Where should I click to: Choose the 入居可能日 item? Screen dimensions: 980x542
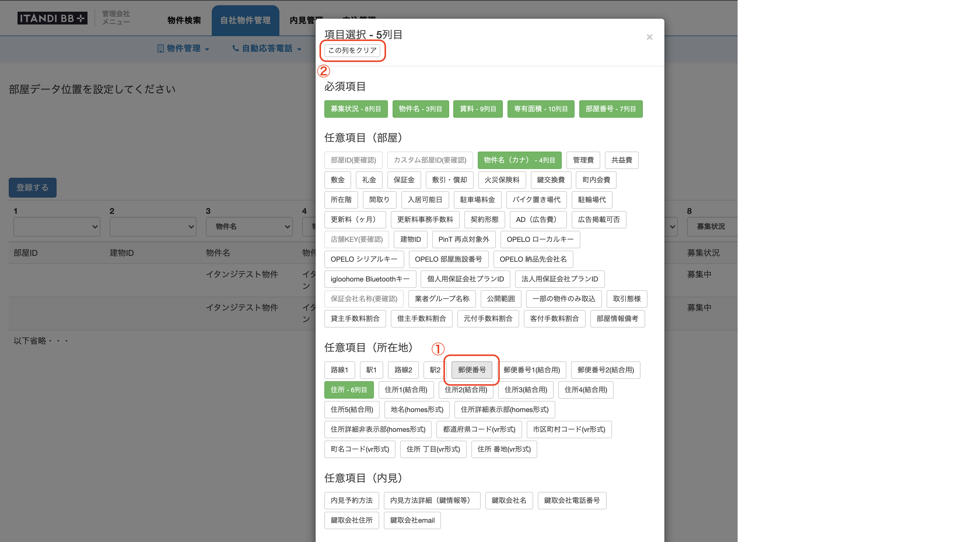click(x=425, y=200)
